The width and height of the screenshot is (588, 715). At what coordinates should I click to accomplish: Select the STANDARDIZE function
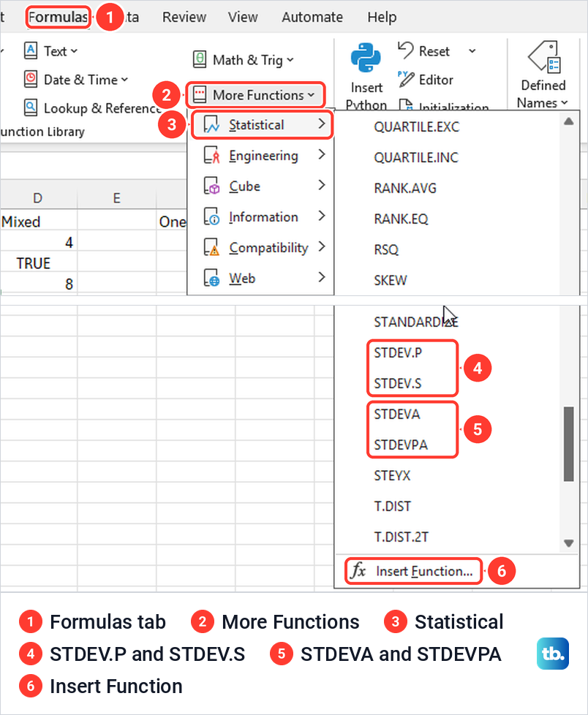click(416, 322)
